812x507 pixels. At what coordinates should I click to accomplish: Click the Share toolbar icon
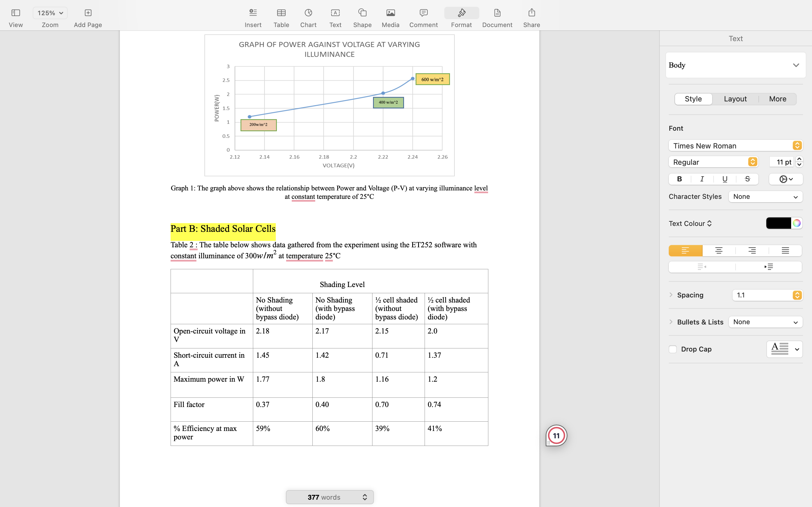531,13
